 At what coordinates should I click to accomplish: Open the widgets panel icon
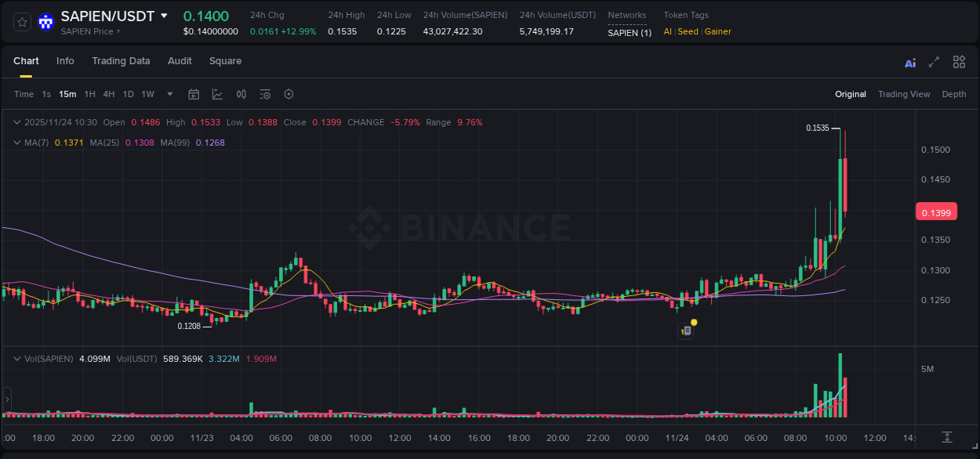tap(958, 62)
